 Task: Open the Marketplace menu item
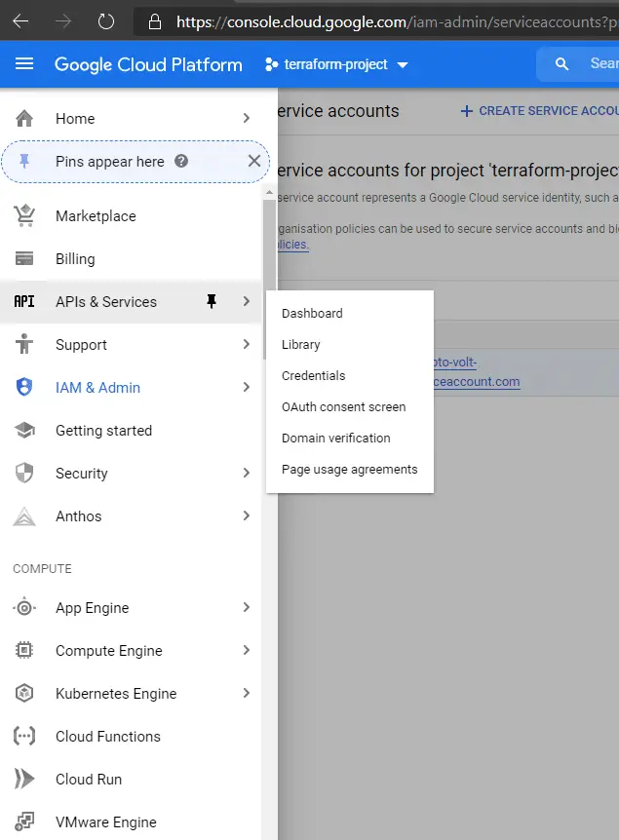point(131,216)
